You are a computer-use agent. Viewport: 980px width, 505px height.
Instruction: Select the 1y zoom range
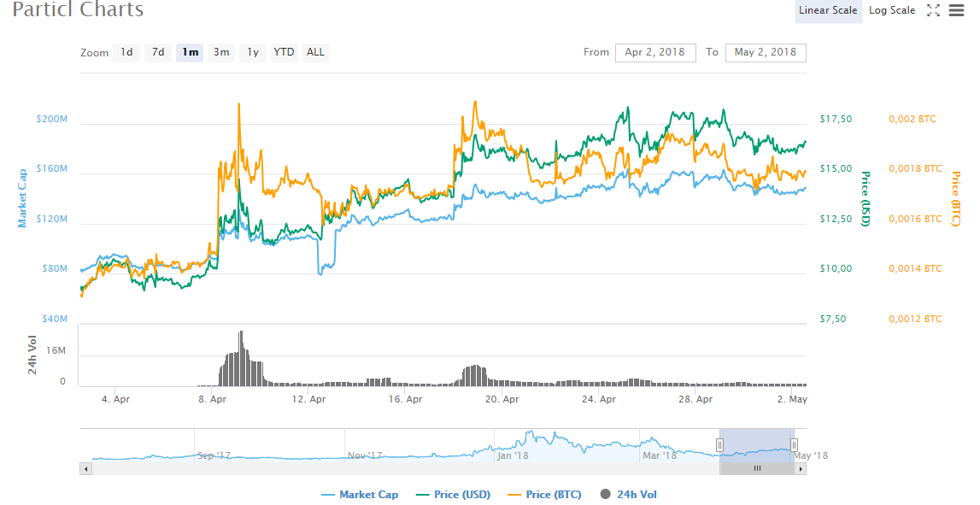[253, 52]
